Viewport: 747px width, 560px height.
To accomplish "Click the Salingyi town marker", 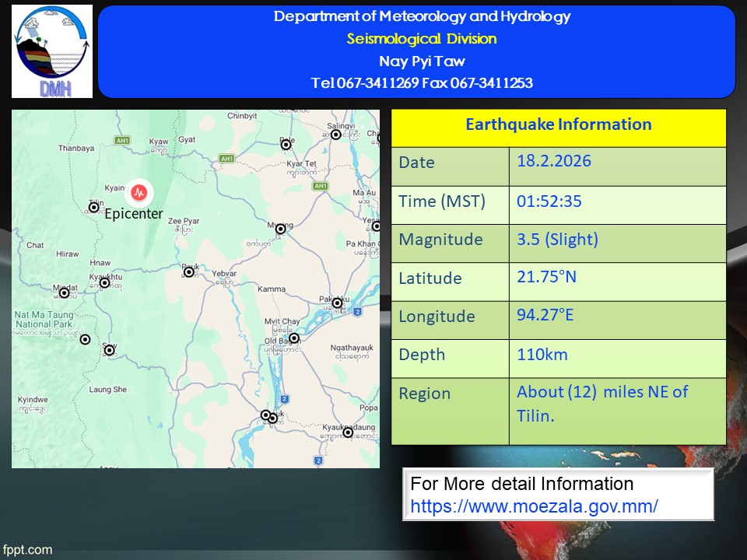I will tap(335, 135).
